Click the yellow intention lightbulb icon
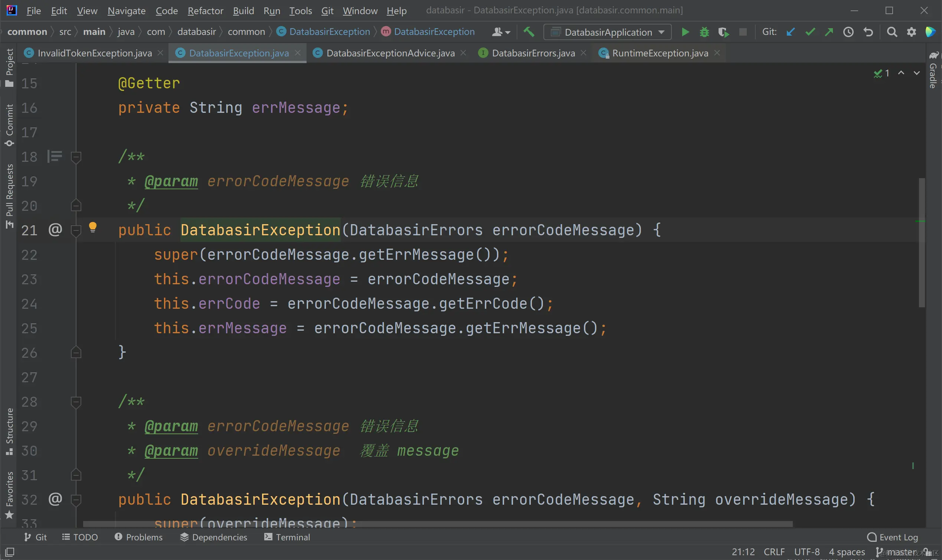The height and width of the screenshot is (560, 942). (x=92, y=227)
